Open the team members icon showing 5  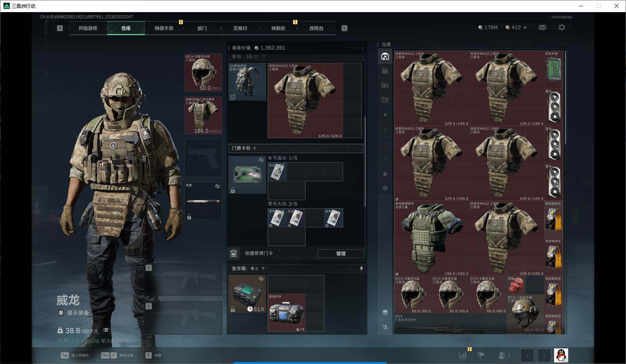(504, 355)
